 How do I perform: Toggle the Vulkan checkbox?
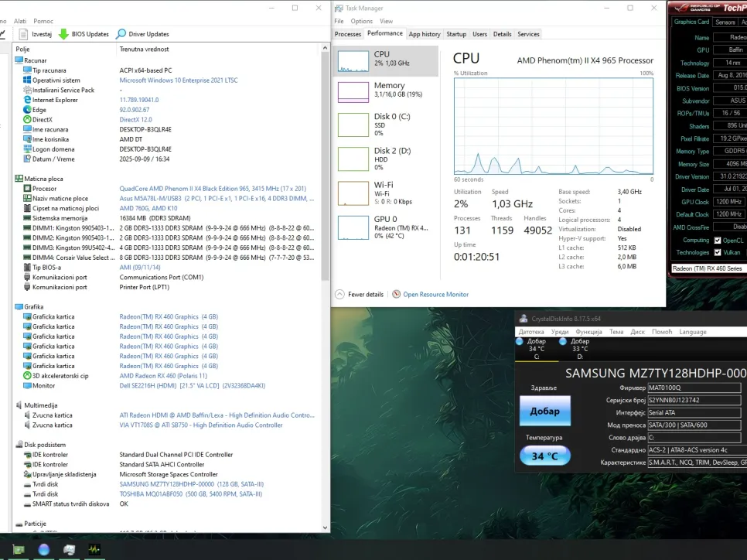point(718,253)
